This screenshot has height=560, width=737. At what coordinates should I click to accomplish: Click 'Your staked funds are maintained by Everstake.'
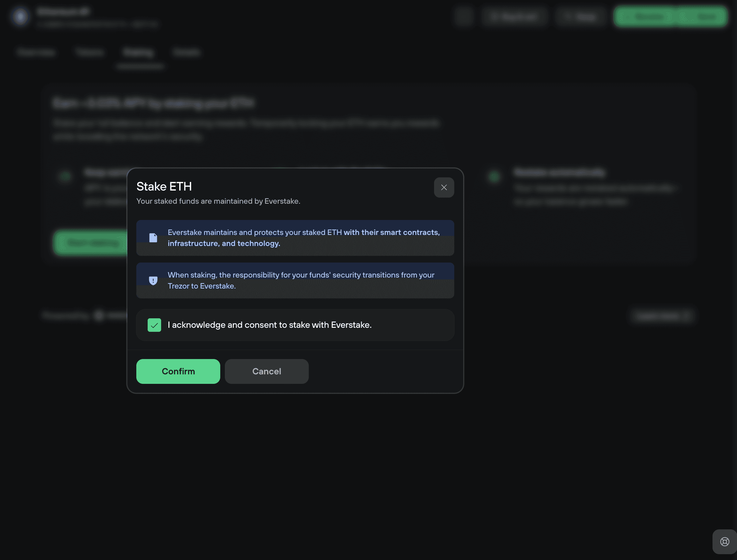(218, 201)
